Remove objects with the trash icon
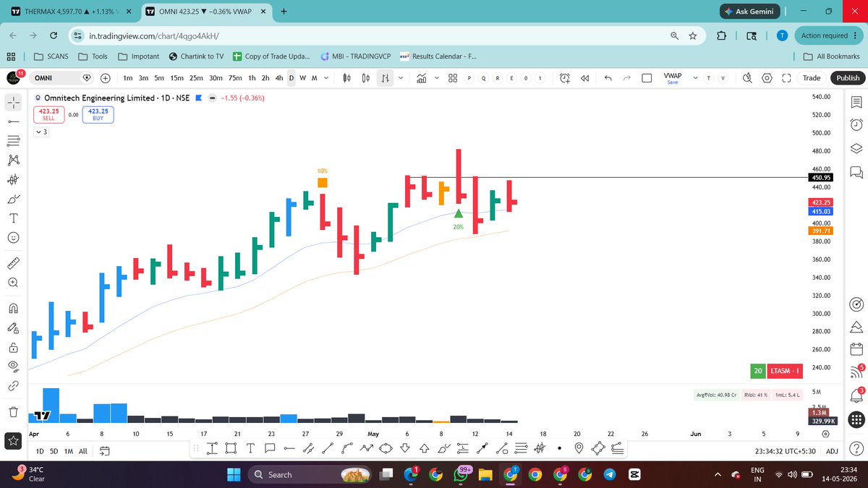868x488 pixels. tap(13, 412)
